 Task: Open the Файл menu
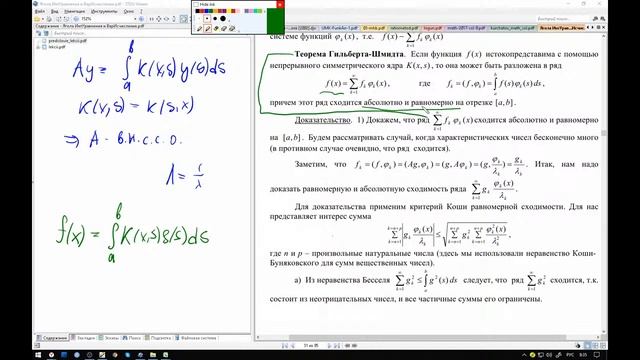click(40, 11)
